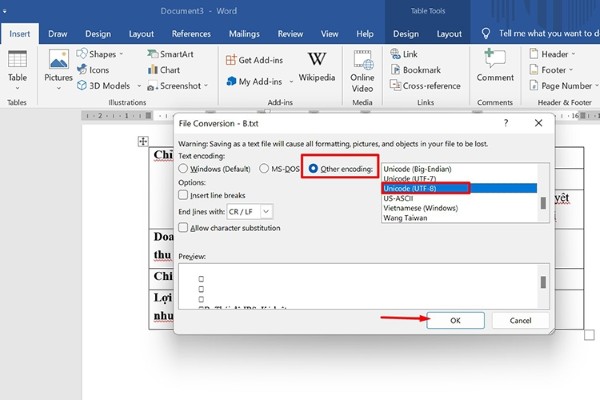This screenshot has width=600, height=400.
Task: Choose Unicode (UTF-8) in encoding list
Action: 459,188
